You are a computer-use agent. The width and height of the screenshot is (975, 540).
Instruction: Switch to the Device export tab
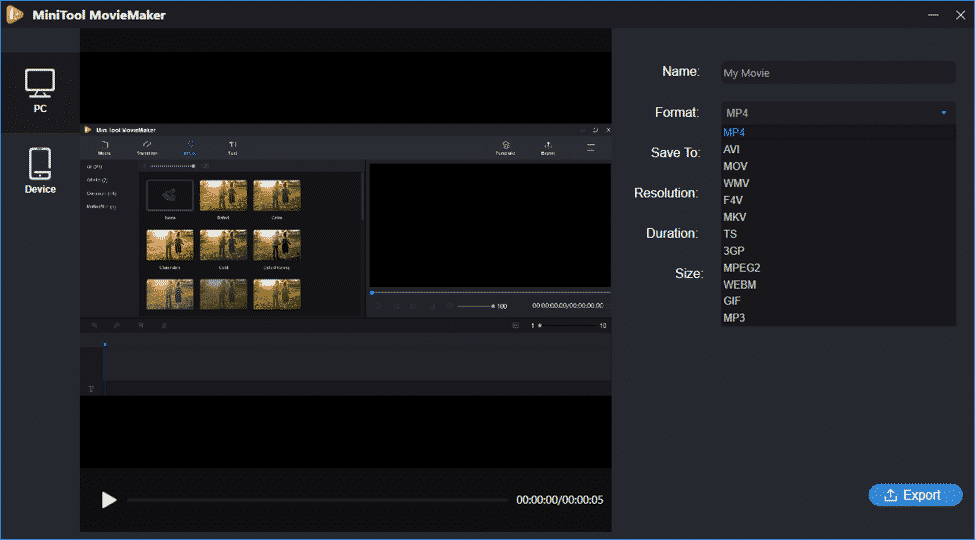[x=40, y=171]
